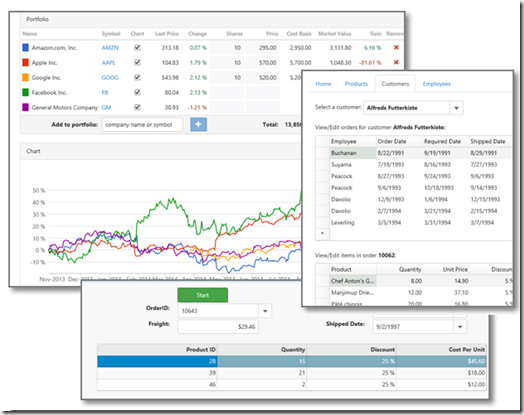Click the $18.00 cost per unit cell
The height and width of the screenshot is (415, 524).
(x=441, y=373)
